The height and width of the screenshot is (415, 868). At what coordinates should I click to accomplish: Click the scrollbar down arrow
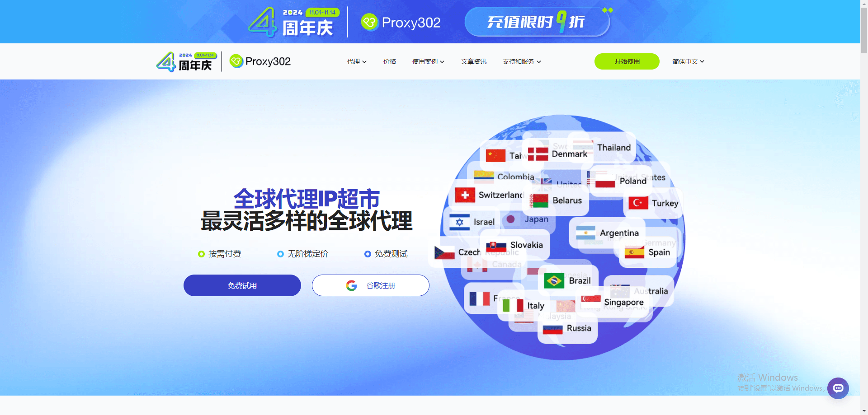pos(864,411)
